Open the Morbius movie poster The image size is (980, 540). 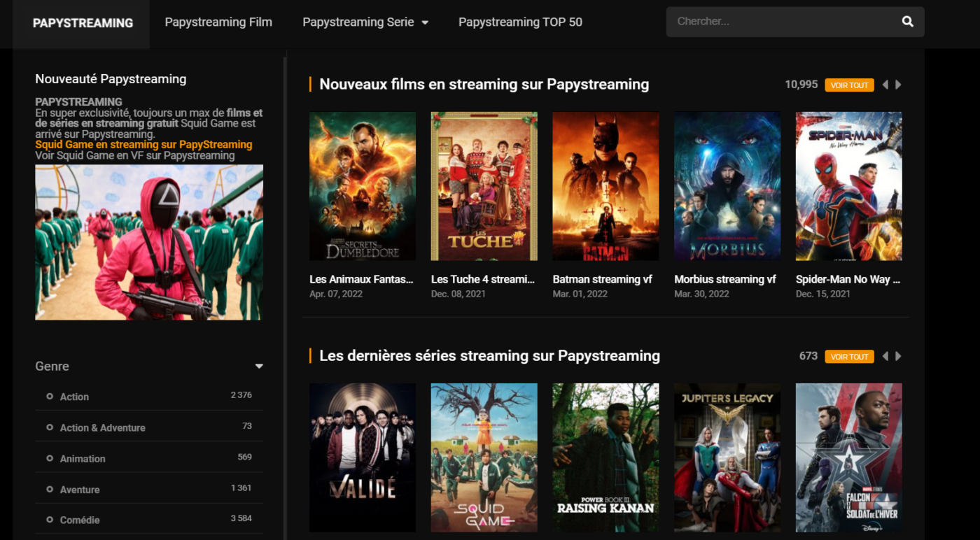[727, 186]
